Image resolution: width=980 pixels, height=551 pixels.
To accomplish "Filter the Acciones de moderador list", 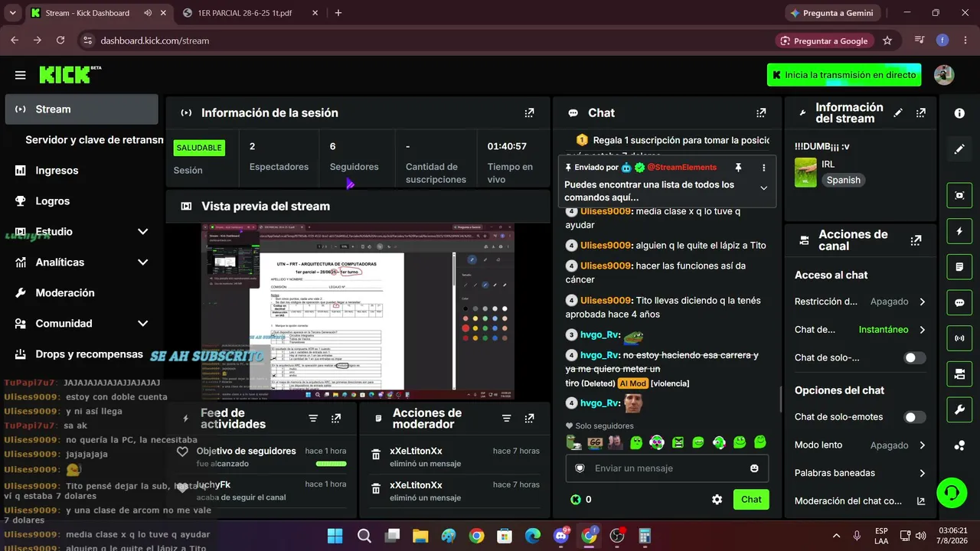I will tap(506, 419).
